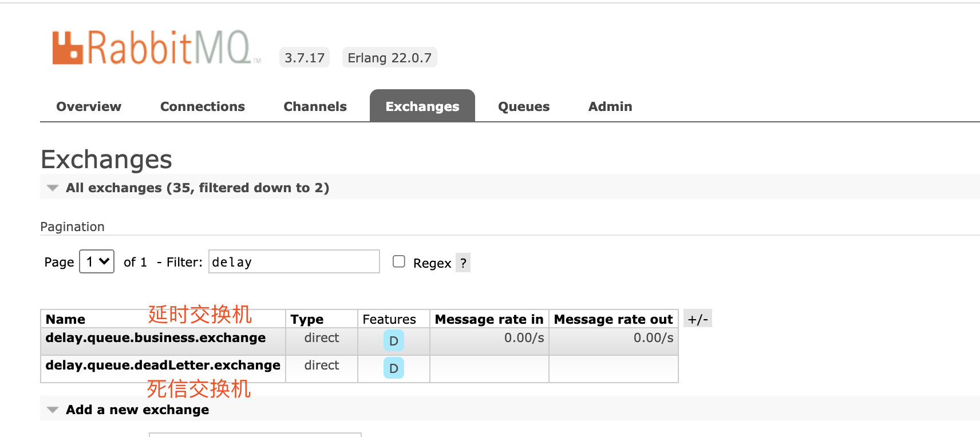Go to the Channels tab
This screenshot has height=437, width=980.
coord(315,106)
